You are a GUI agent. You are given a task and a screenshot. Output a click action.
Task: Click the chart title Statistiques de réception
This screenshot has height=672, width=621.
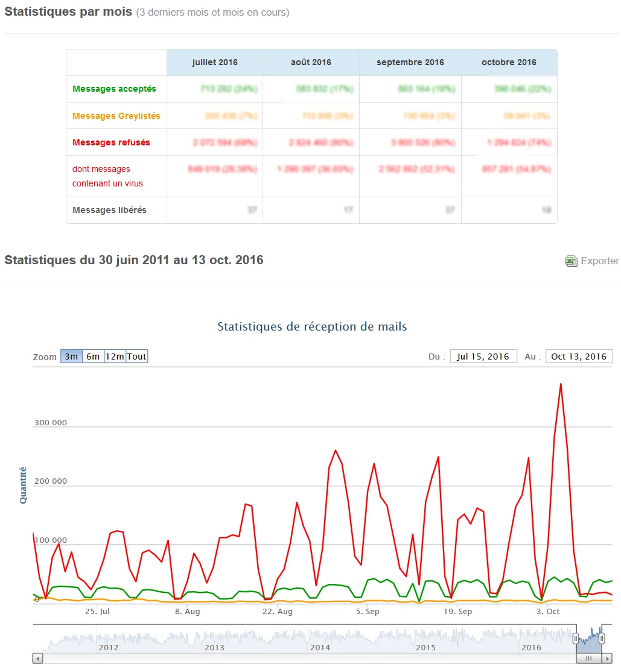(312, 326)
